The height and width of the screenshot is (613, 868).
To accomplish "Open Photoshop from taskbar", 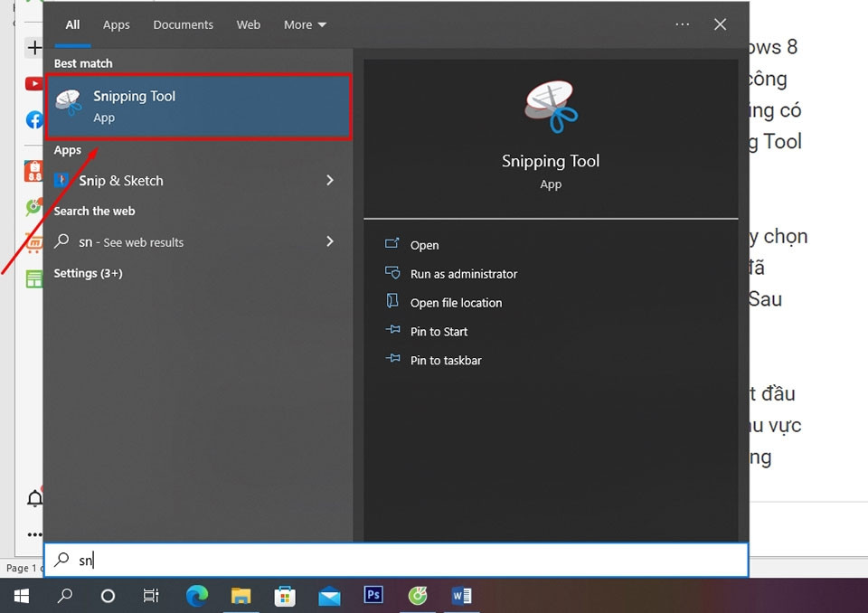I will tap(373, 595).
